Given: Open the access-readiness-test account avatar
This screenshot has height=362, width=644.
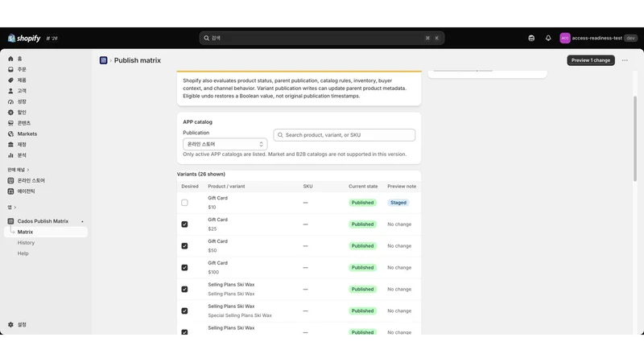Looking at the screenshot, I should (x=565, y=38).
